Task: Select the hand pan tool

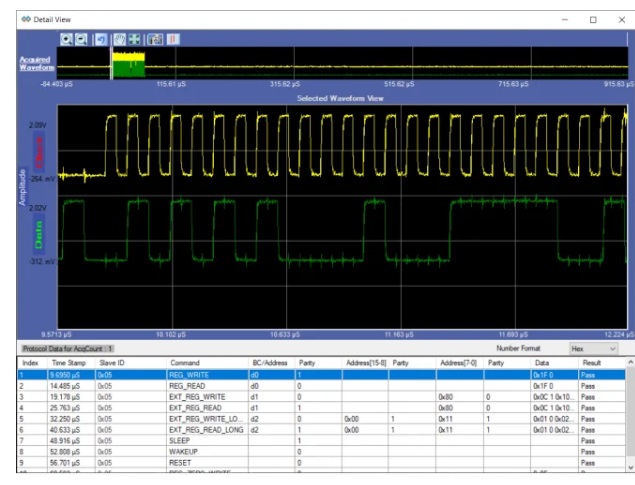Action: [x=119, y=39]
